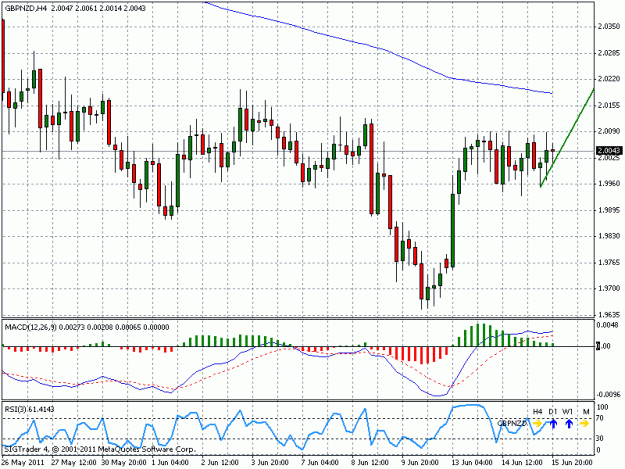Click the 3 Jun 20:00 time label
The width and height of the screenshot is (625, 469).
click(x=270, y=463)
